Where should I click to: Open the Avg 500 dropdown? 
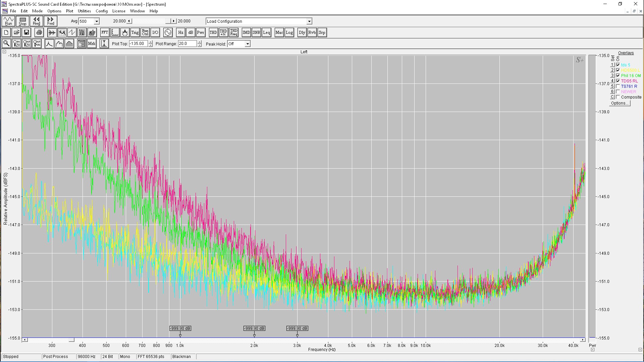(x=97, y=21)
